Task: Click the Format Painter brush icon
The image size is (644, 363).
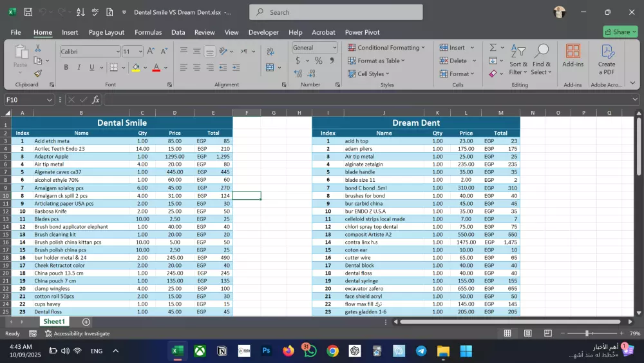Action: click(38, 74)
